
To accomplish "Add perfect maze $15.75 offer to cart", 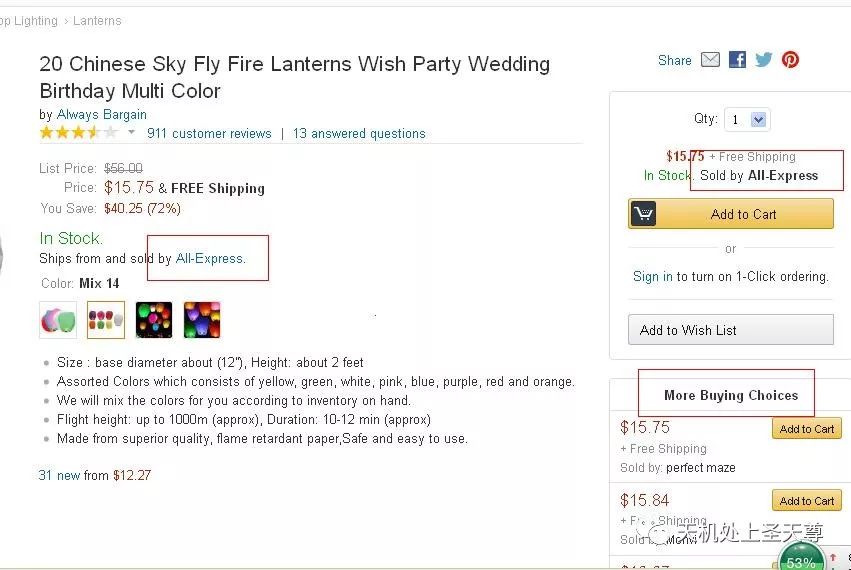I will click(806, 429).
